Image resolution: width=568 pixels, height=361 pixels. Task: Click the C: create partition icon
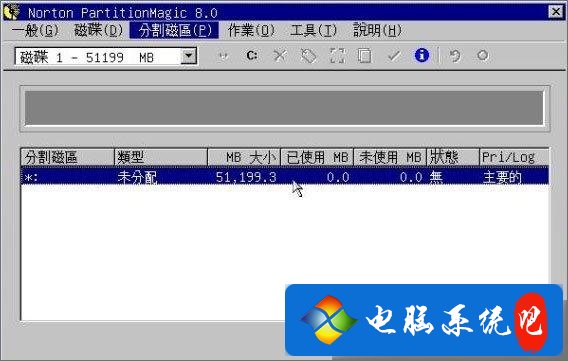pos(252,56)
